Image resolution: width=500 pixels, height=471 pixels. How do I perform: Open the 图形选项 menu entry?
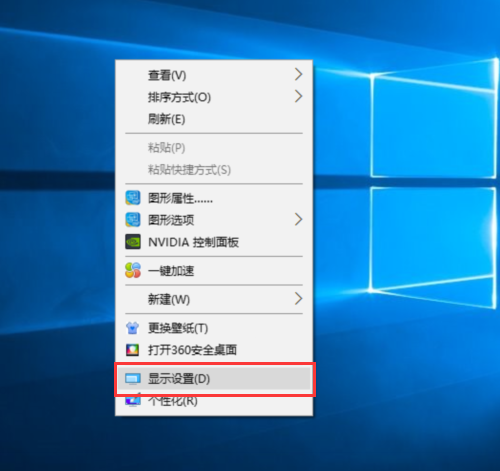click(214, 220)
